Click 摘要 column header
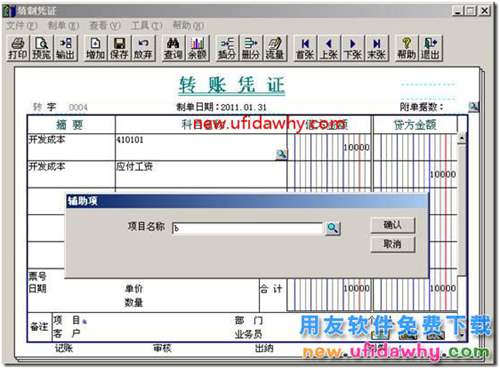 tap(69, 125)
